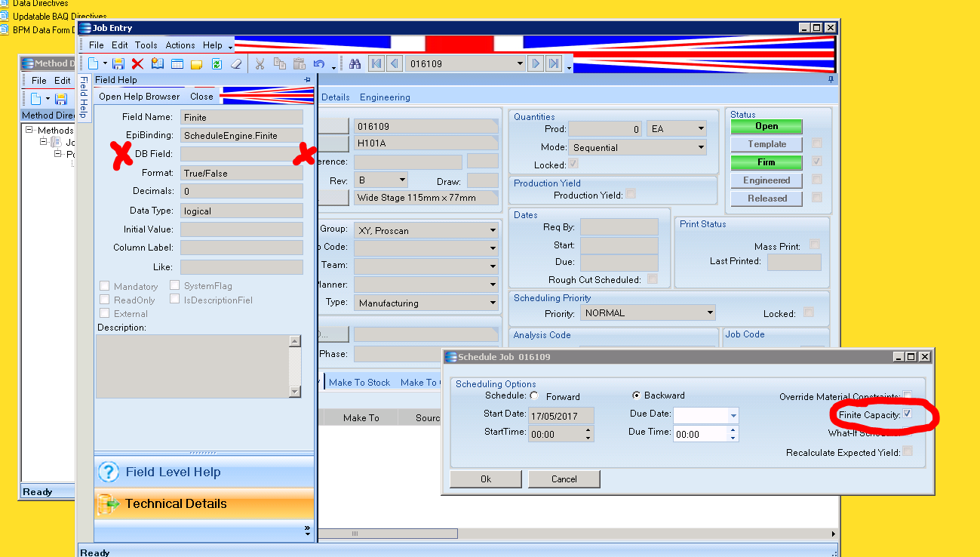The image size is (980, 557).
Task: Click the Released status button
Action: 766,198
